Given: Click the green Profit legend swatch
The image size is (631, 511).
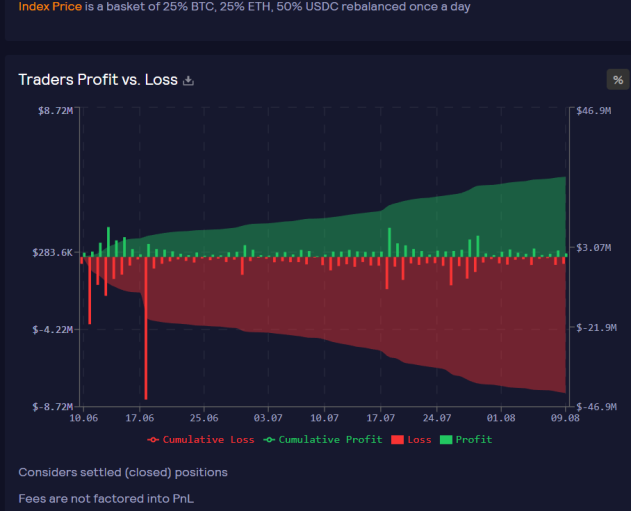Looking at the screenshot, I should [x=446, y=440].
